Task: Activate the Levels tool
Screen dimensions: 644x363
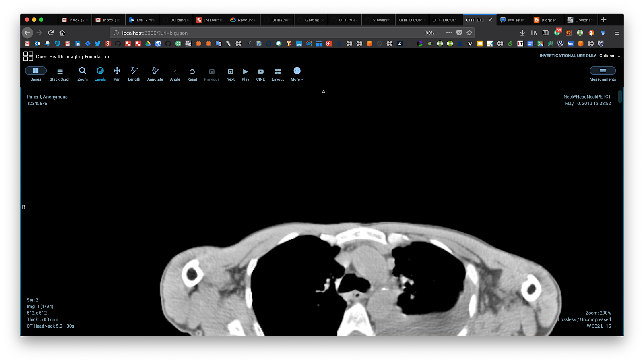Action: (100, 74)
